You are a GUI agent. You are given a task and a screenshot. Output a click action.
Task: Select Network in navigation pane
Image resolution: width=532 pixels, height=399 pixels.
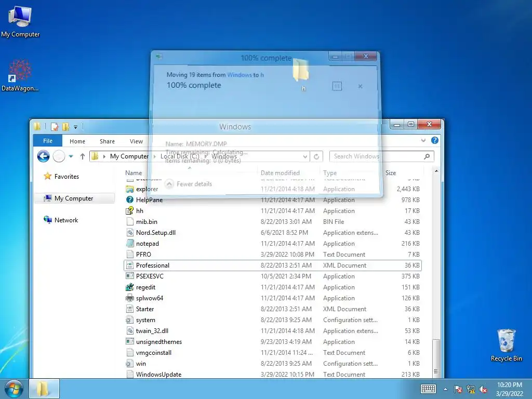pos(61,220)
